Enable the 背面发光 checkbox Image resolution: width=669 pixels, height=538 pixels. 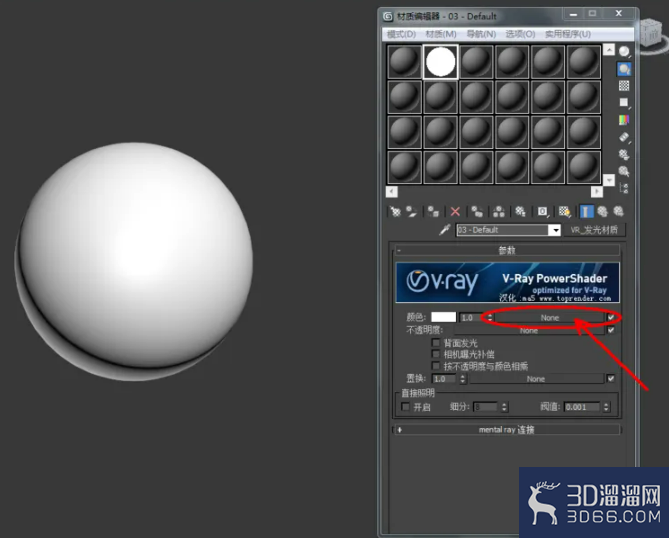pos(436,343)
